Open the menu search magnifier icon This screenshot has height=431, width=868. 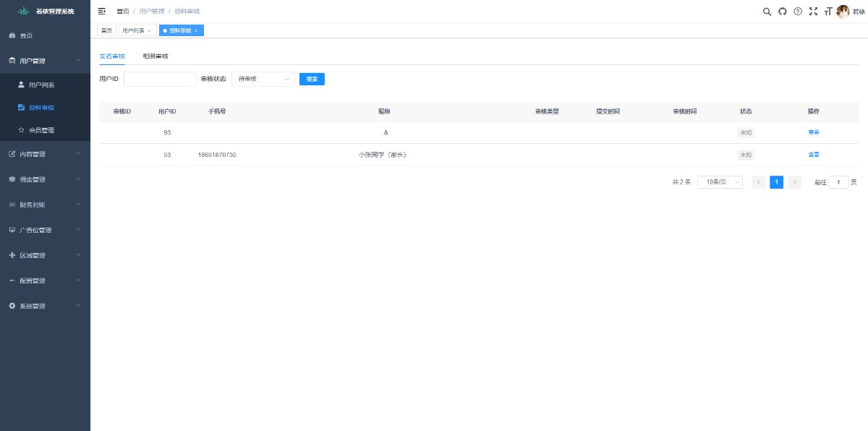(767, 11)
